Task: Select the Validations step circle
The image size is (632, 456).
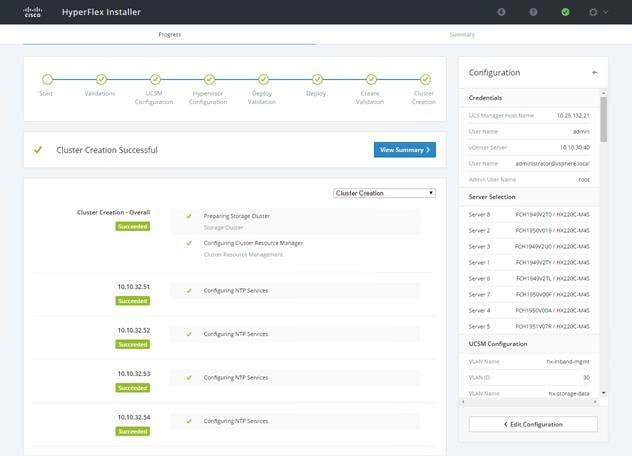Action: point(101,79)
